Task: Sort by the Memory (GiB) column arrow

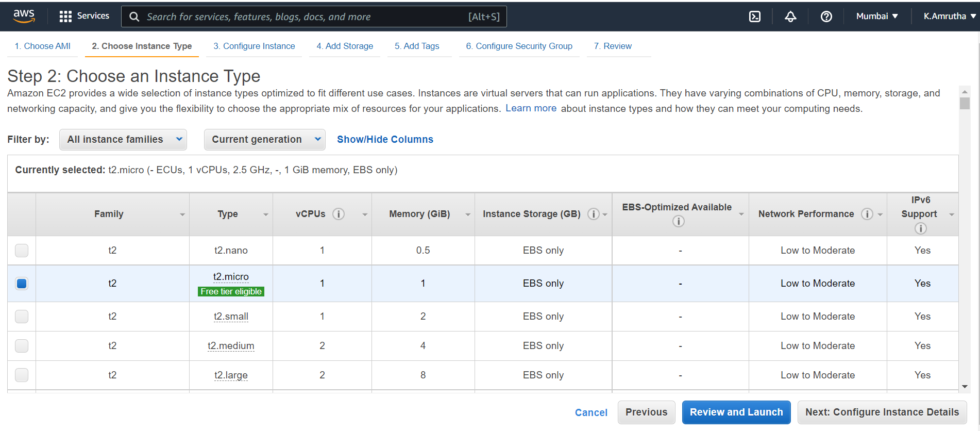Action: point(468,215)
